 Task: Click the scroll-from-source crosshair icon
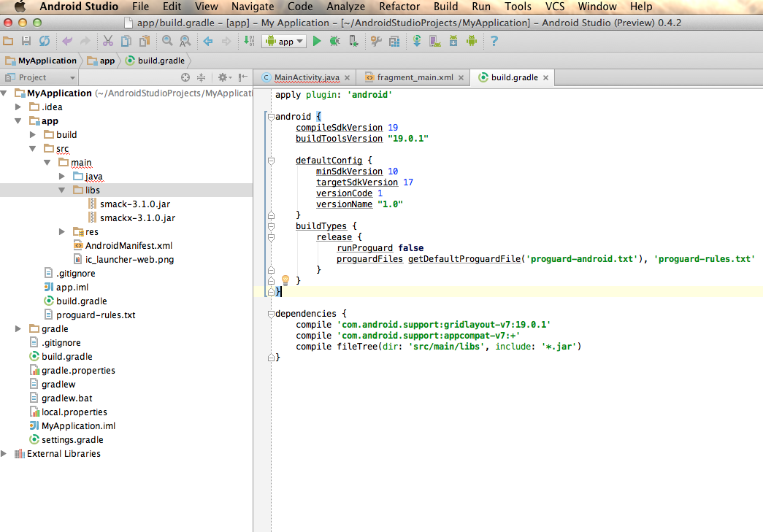185,77
